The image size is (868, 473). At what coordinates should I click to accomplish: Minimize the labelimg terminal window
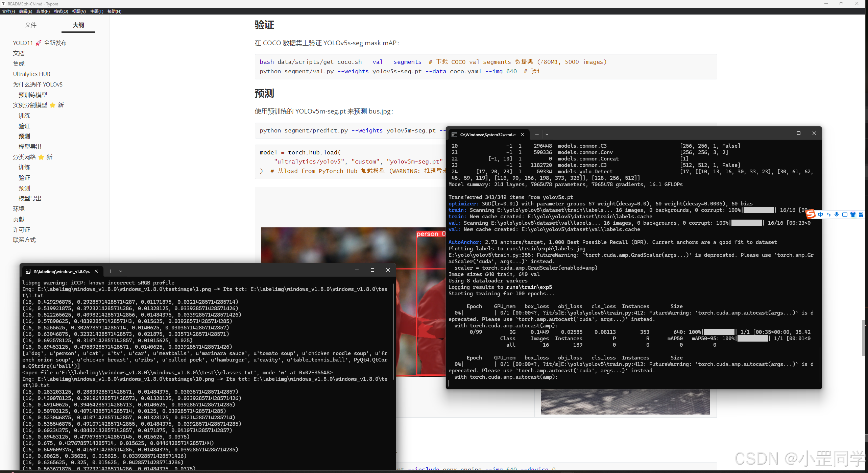[x=357, y=270]
